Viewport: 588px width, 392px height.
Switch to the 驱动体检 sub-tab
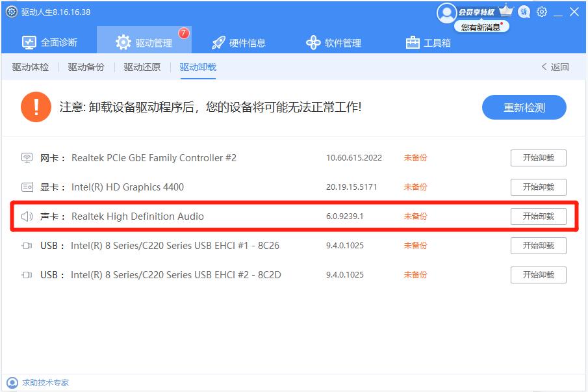pos(30,66)
